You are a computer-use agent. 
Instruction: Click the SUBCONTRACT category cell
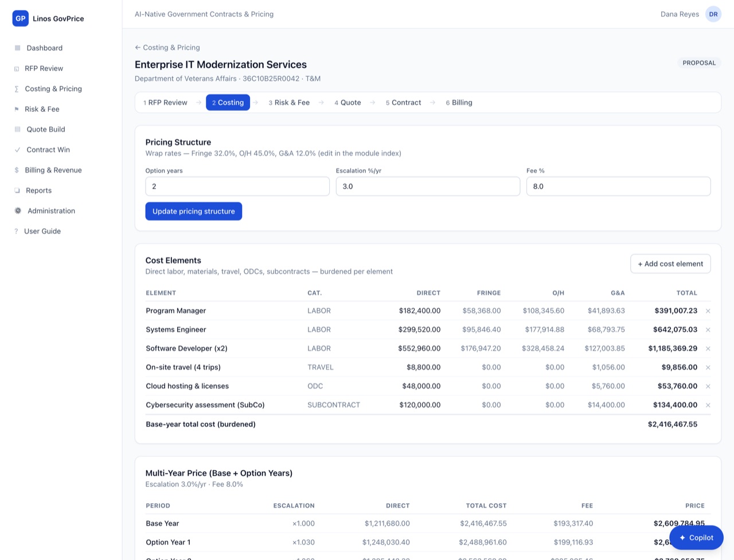pos(334,405)
